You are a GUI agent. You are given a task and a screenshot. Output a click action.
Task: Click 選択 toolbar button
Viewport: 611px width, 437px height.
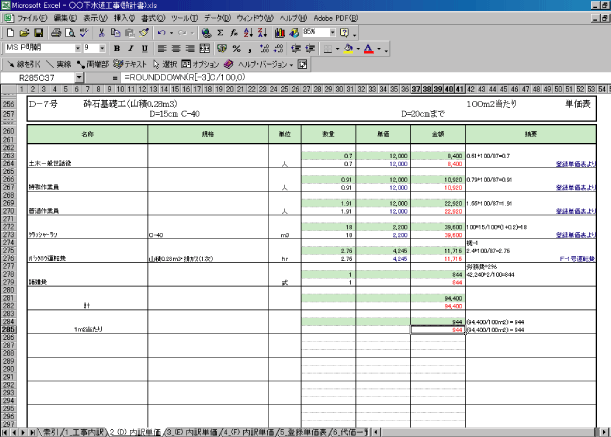[x=165, y=64]
